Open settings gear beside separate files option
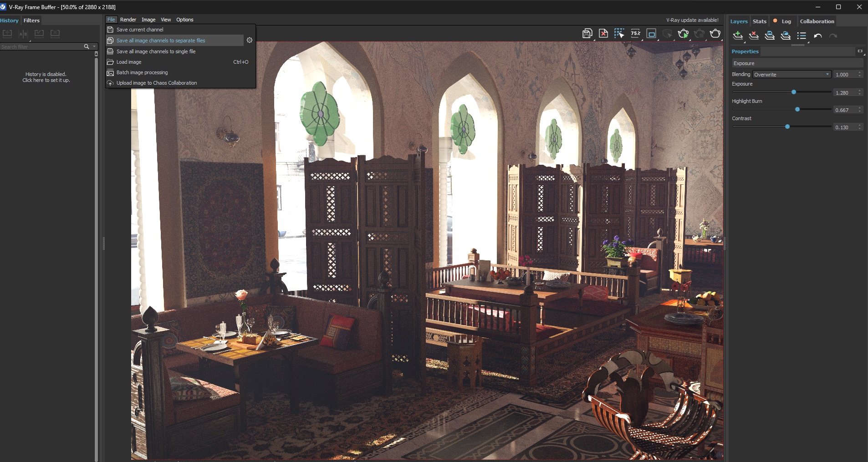 [250, 40]
